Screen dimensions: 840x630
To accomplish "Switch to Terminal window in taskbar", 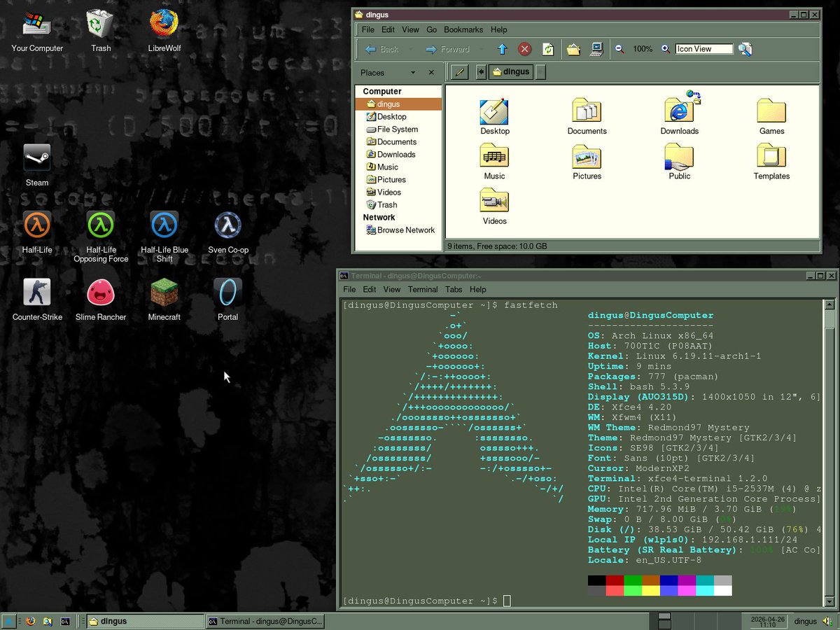I will [265, 621].
